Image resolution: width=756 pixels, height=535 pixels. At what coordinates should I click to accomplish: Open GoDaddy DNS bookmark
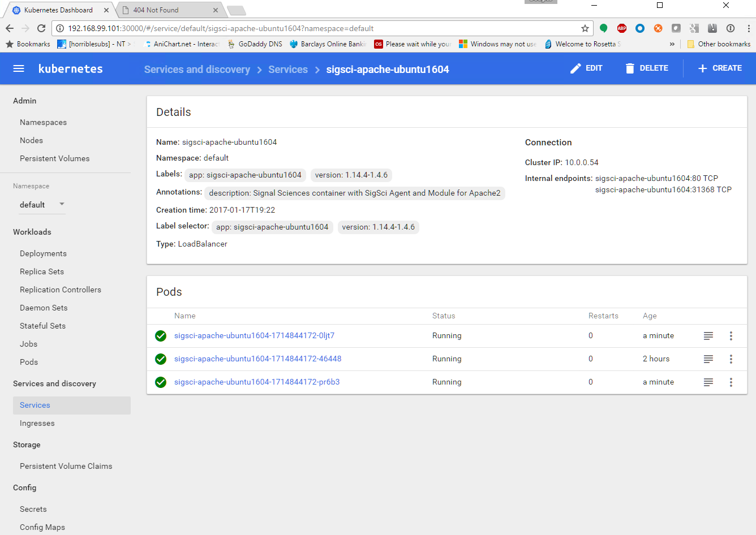255,44
